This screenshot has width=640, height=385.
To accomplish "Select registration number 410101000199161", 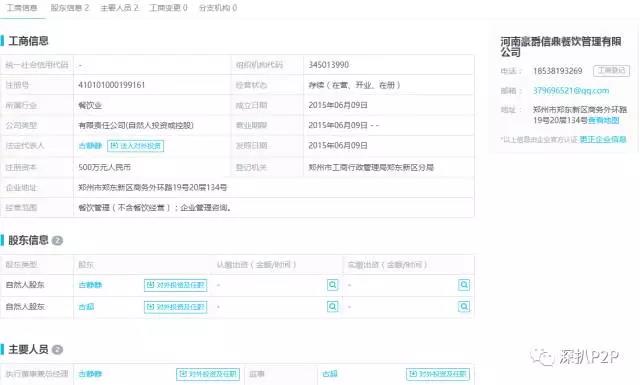I will (x=111, y=85).
